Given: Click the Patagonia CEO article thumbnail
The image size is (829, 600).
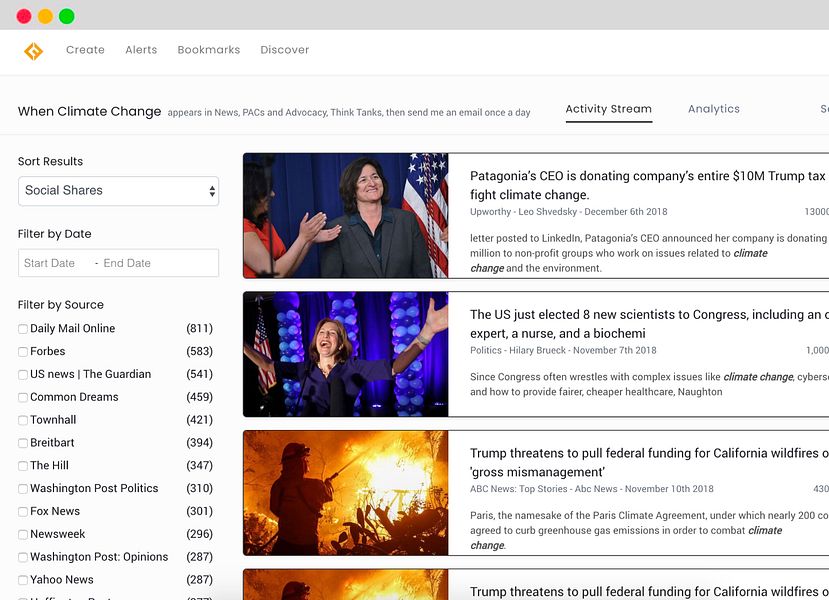Looking at the screenshot, I should [346, 216].
